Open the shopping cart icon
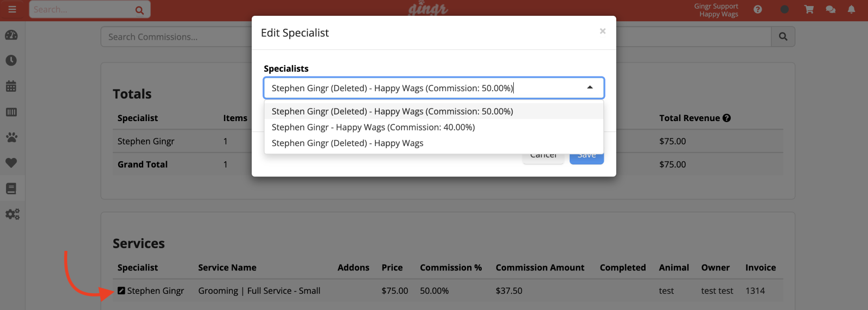 (809, 9)
